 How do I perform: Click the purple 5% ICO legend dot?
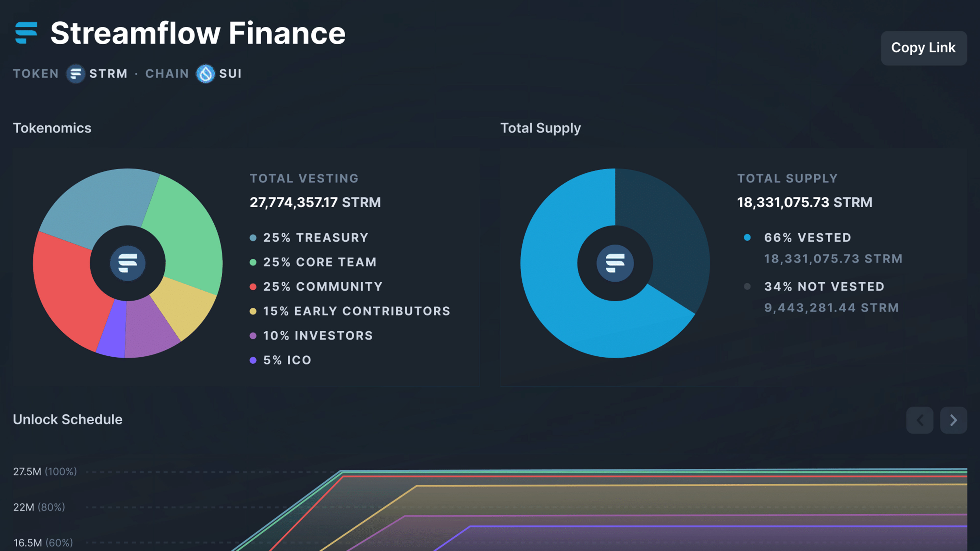pyautogui.click(x=253, y=360)
